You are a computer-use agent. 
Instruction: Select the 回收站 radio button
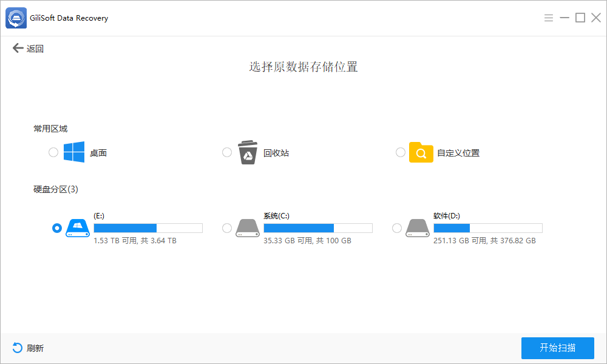(x=227, y=152)
